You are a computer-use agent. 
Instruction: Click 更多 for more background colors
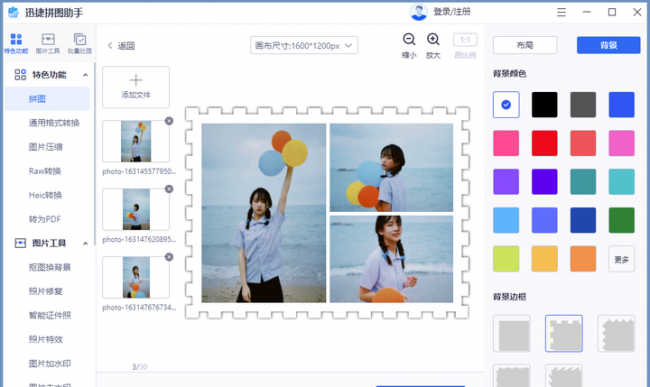point(621,259)
